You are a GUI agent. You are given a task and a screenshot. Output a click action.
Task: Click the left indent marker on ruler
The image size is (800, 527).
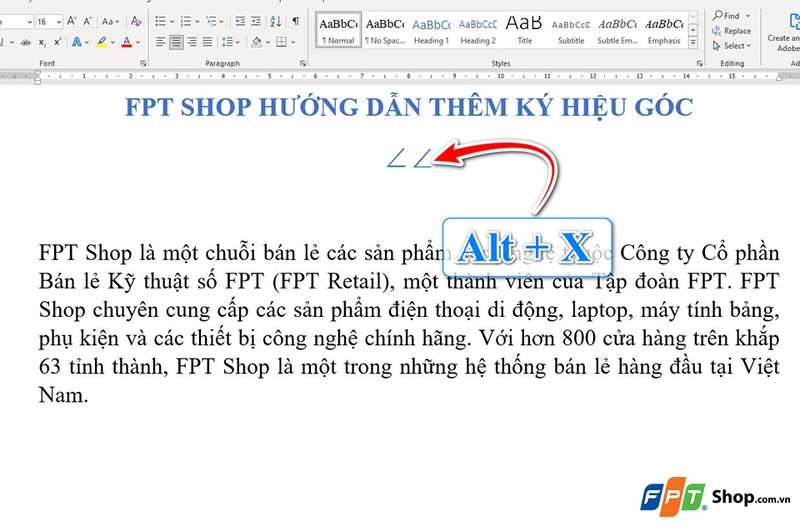(38, 77)
